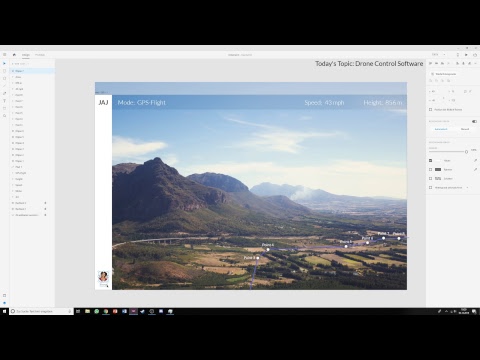The image size is (480, 360).
Task: Switch to the Design tab
Action: (26, 55)
